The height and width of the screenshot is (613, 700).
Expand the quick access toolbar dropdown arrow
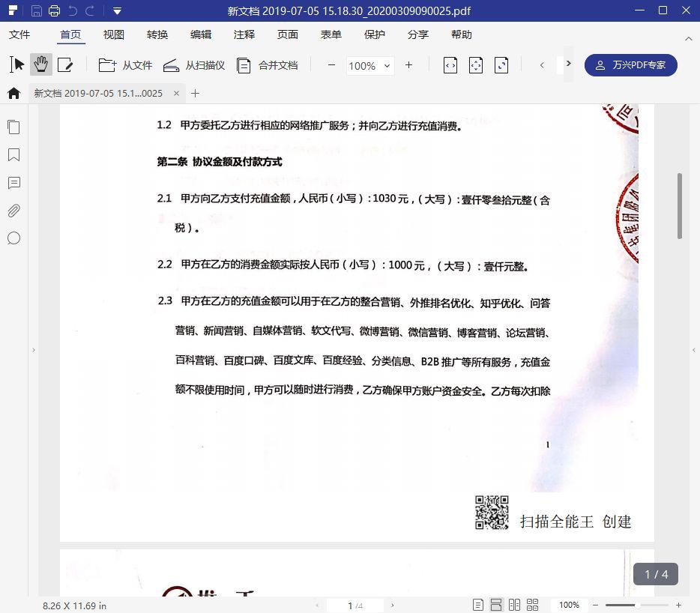point(117,10)
